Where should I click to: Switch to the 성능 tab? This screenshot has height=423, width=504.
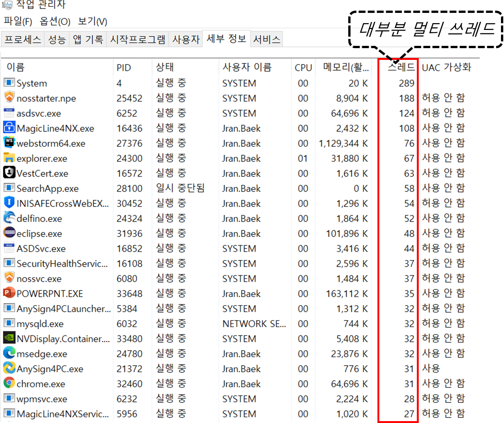click(57, 39)
